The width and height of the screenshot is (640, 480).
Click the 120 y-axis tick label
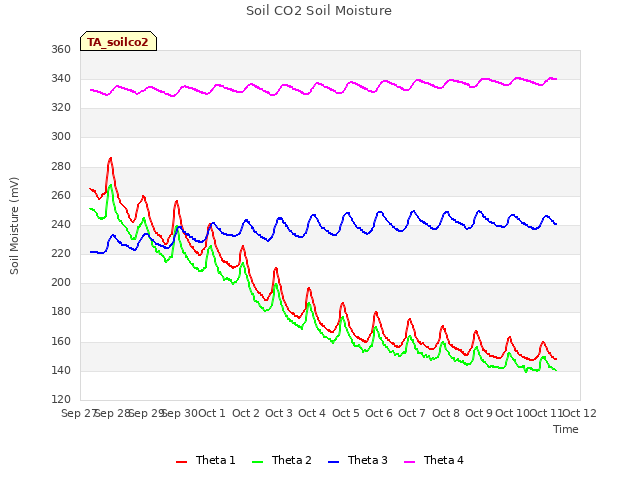tap(61, 399)
